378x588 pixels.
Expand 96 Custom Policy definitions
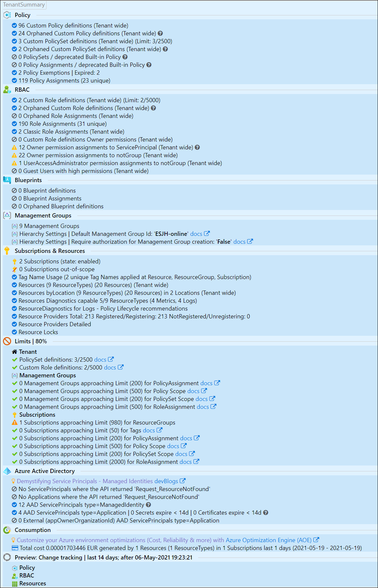[73, 26]
